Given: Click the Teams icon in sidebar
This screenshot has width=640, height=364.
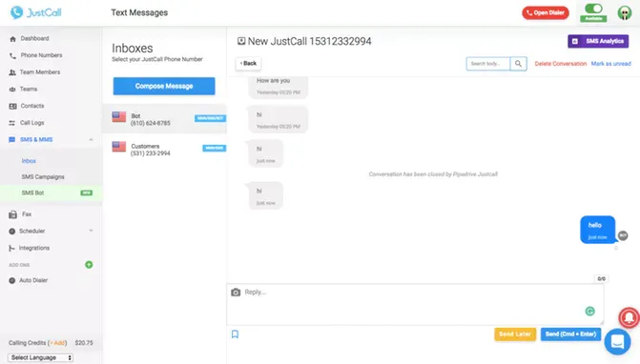Looking at the screenshot, I should point(12,89).
